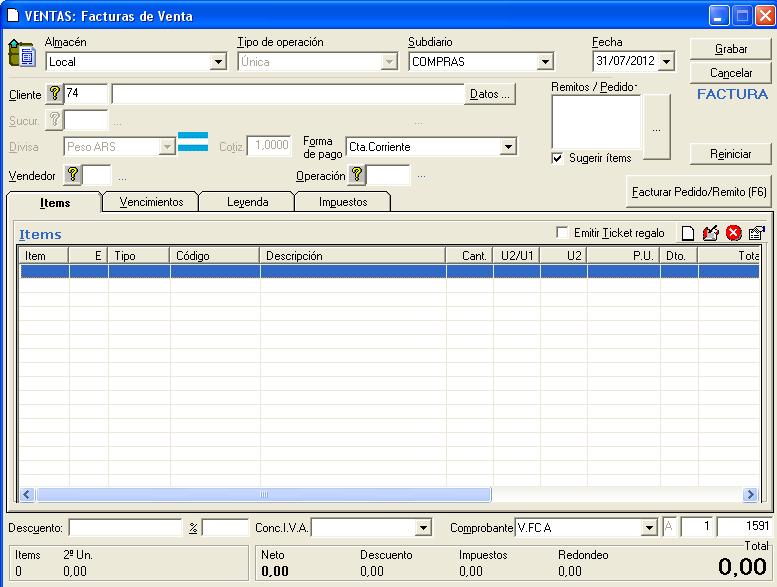Click the Vendedor lookup question-mark icon
Image resolution: width=777 pixels, height=587 pixels.
pos(72,175)
